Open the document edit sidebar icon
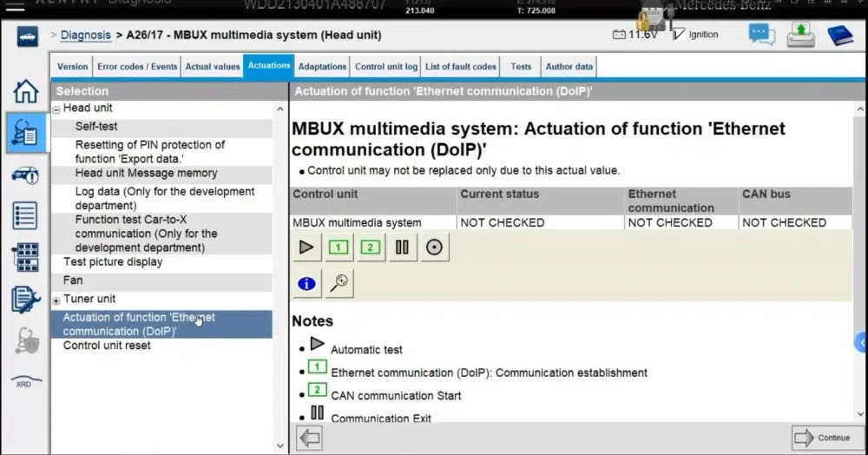868x455 pixels. 25,300
